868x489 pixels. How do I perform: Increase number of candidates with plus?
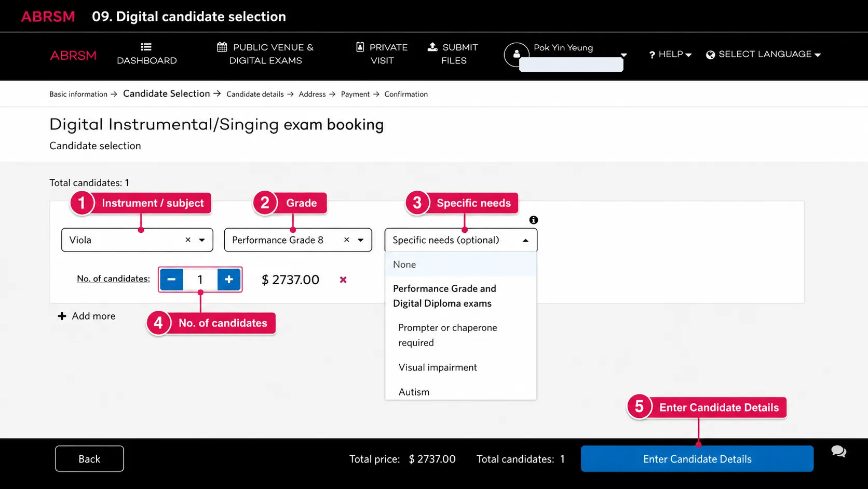click(229, 280)
